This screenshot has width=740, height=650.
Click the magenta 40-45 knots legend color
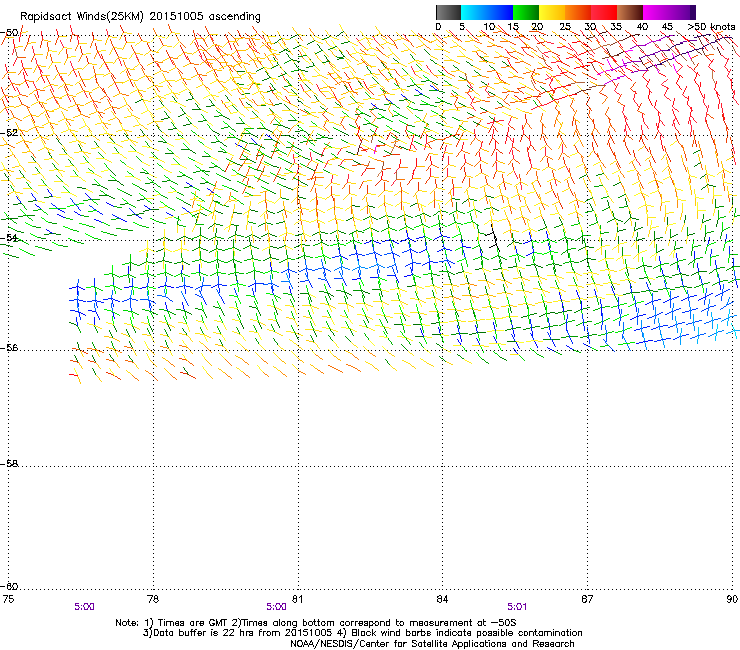pos(656,12)
